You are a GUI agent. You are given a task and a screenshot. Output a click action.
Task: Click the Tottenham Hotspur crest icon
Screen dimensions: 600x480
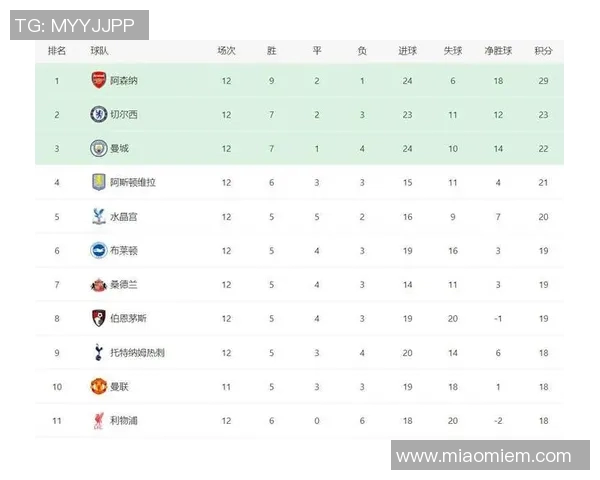[x=98, y=352]
